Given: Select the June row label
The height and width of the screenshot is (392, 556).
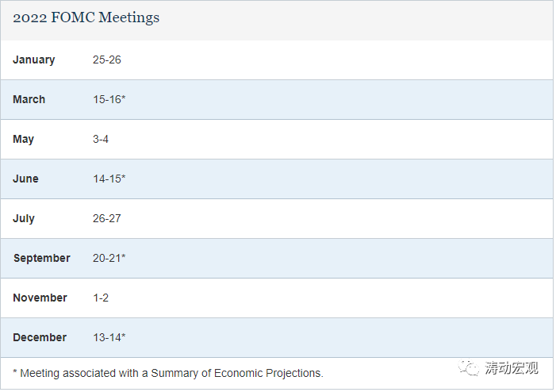Looking at the screenshot, I should (x=26, y=179).
